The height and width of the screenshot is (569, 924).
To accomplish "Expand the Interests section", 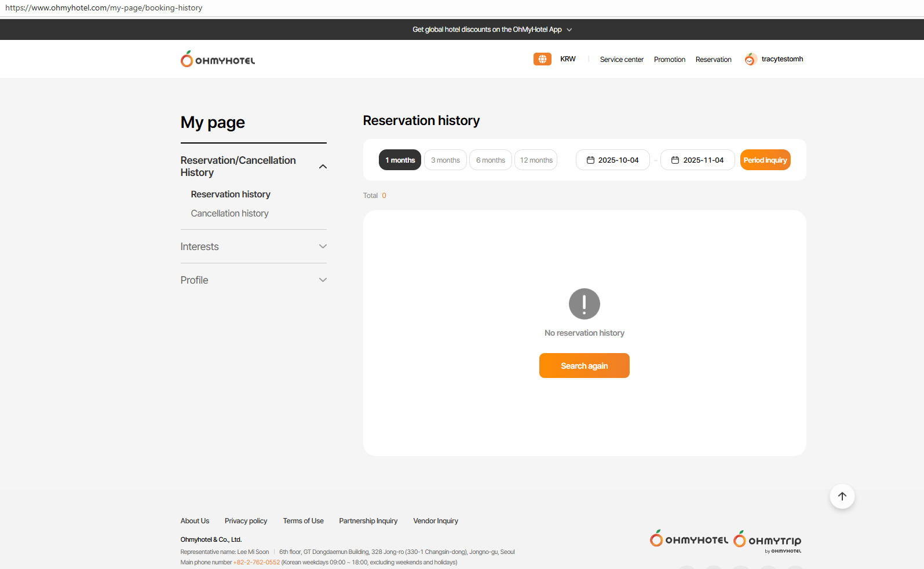I will (323, 247).
